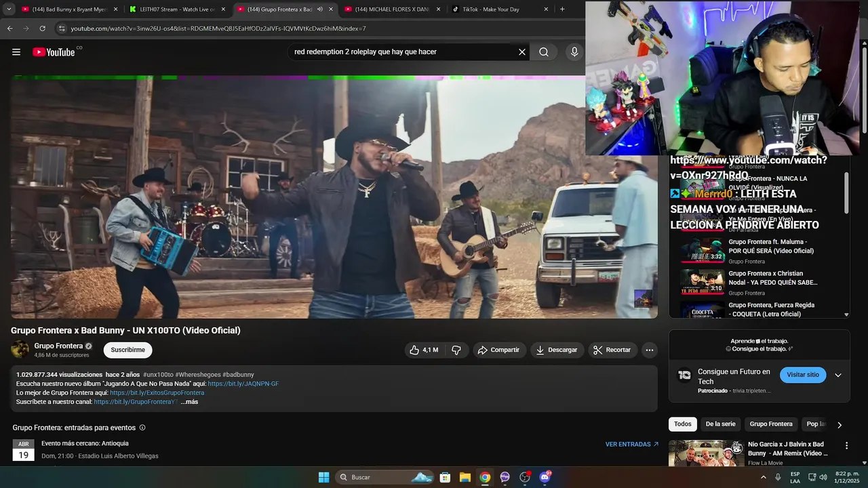The height and width of the screenshot is (488, 868).
Task: Visit sponsor site with Visitar sitio
Action: (803, 375)
